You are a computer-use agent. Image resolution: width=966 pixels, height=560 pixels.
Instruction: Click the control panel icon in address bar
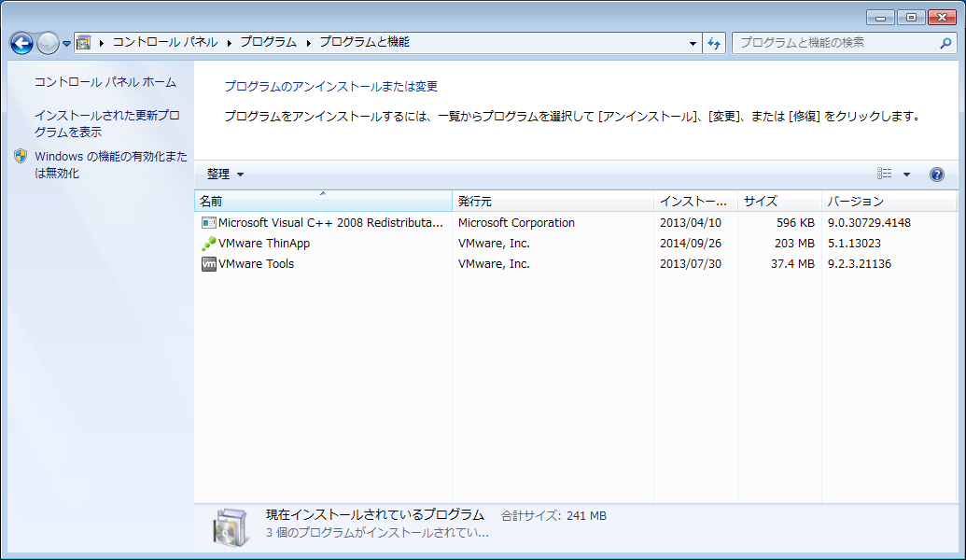coord(84,43)
